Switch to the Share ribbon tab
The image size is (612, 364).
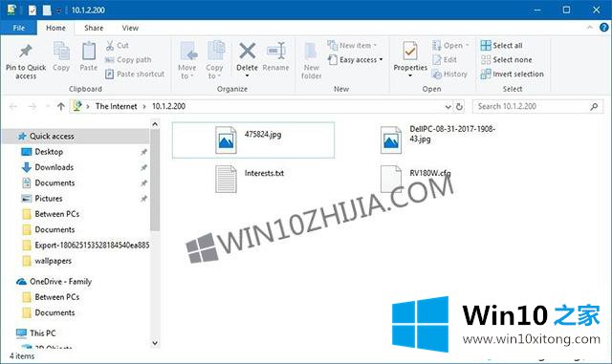[94, 28]
